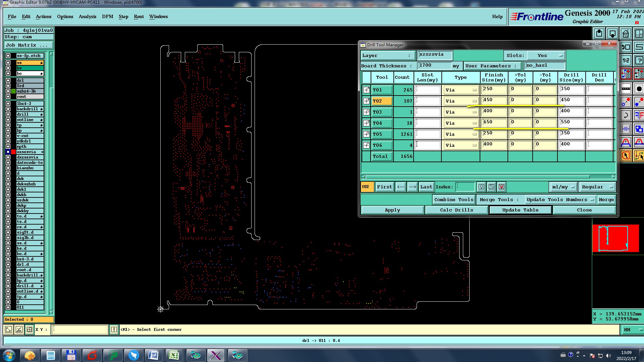Click the rotate arrow tool icon
The height and width of the screenshot is (362, 644).
click(x=626, y=116)
